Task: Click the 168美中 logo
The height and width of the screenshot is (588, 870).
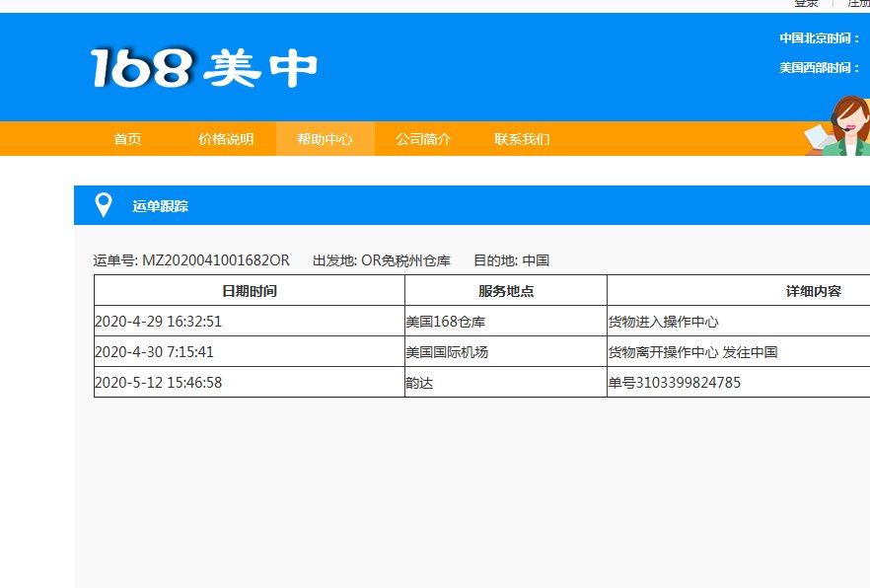Action: pyautogui.click(x=197, y=67)
